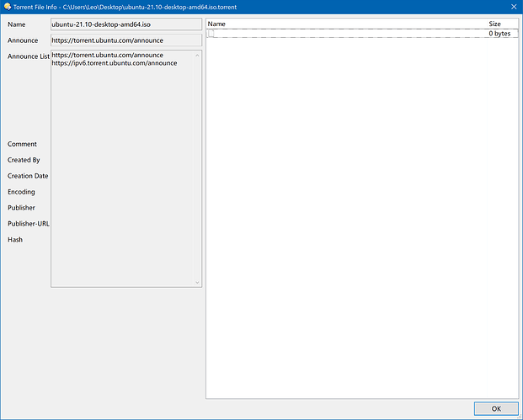Click the Publisher-URL label
Viewport: 523px width, 420px height.
coord(29,224)
